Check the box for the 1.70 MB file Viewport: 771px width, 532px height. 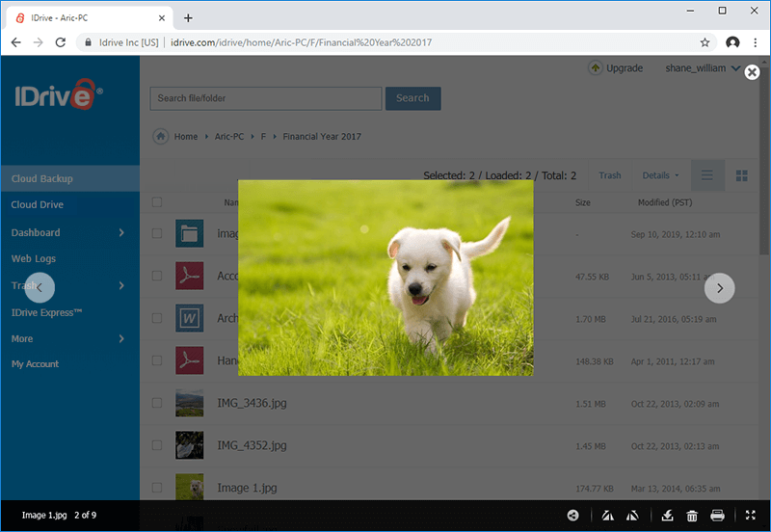pyautogui.click(x=157, y=318)
